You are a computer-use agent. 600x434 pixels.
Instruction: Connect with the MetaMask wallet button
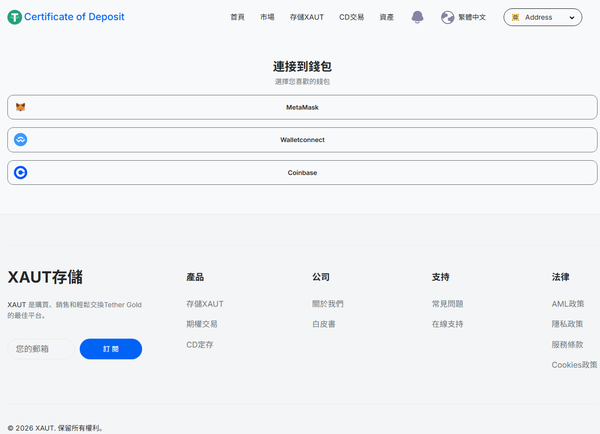click(x=302, y=107)
